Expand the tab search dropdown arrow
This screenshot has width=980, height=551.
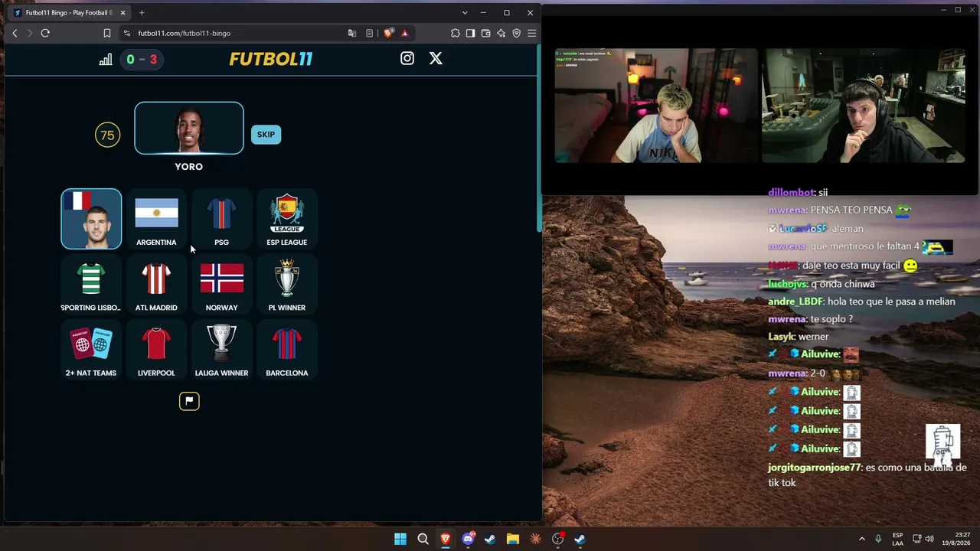click(x=465, y=13)
